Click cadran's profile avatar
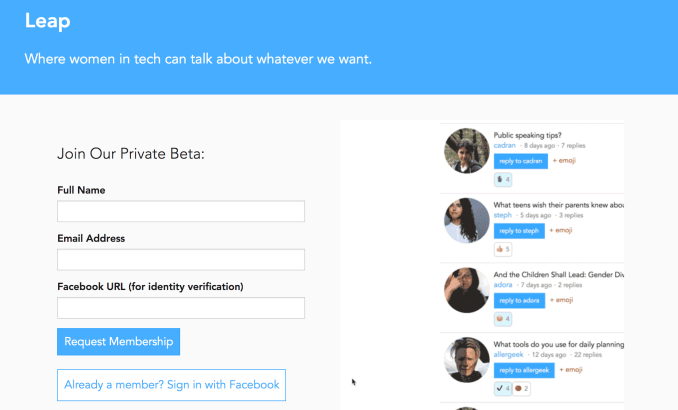Screen dimensions: 678x410 tap(466, 151)
